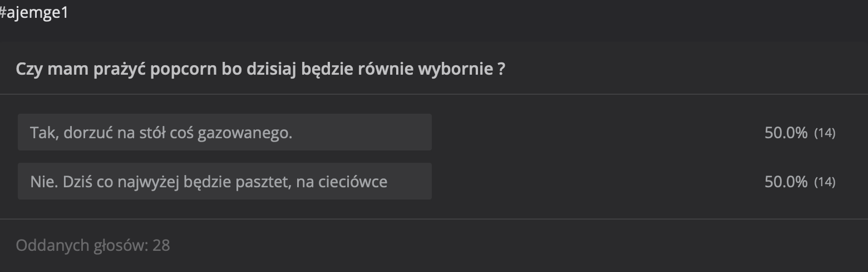
Task: Click the question mark ending the poll title
Action: tap(501, 70)
